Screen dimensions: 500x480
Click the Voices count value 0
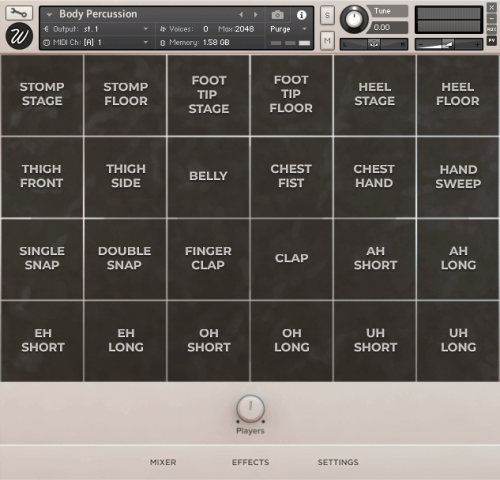(206, 29)
